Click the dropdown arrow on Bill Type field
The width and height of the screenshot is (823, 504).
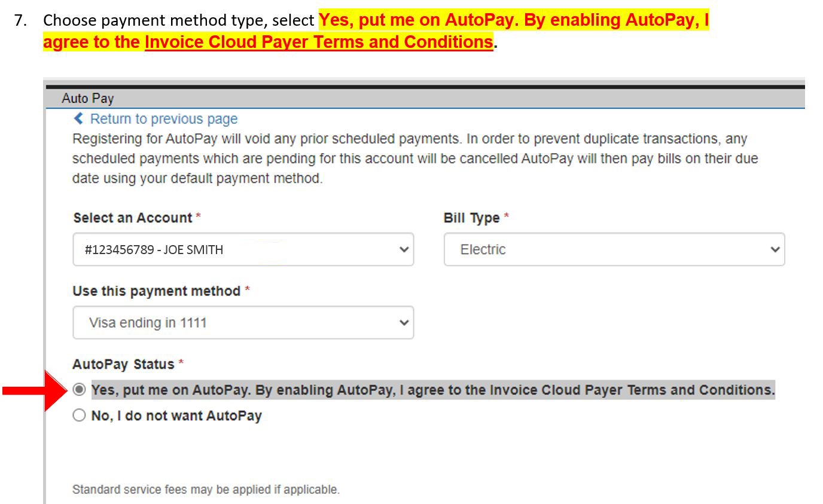pyautogui.click(x=776, y=249)
